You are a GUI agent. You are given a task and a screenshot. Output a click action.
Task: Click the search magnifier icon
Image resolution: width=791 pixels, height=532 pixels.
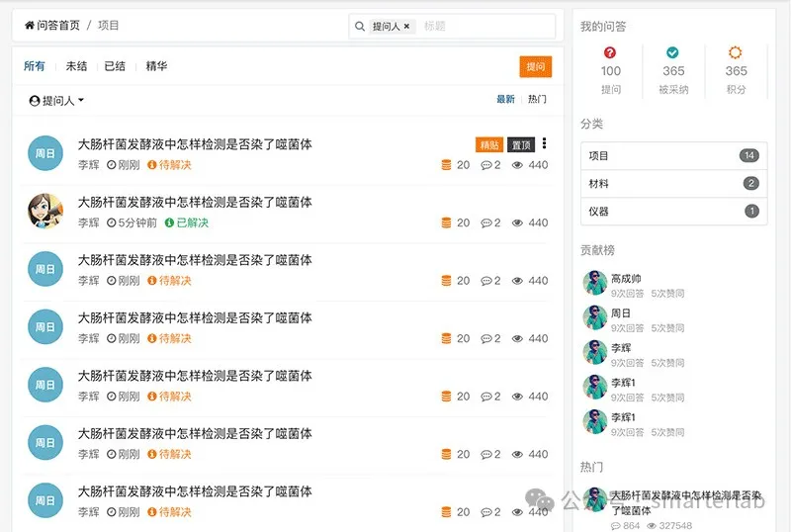(x=360, y=27)
